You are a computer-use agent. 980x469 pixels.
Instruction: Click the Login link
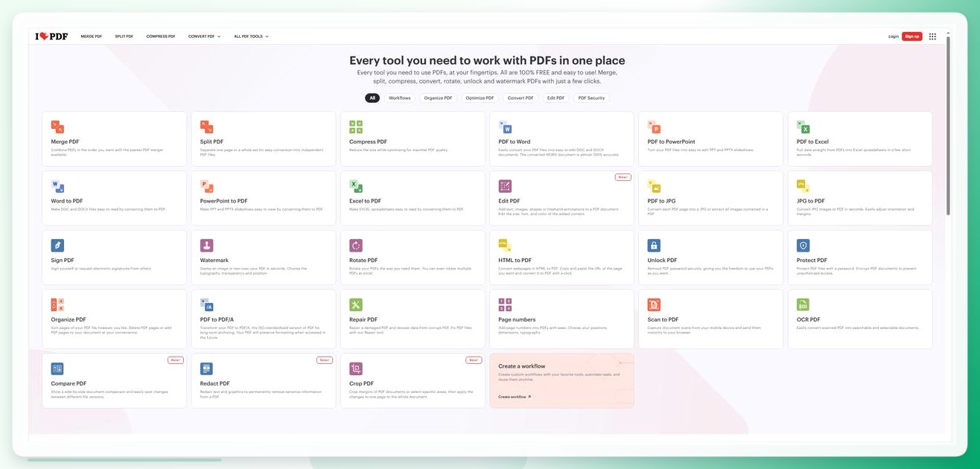tap(894, 36)
